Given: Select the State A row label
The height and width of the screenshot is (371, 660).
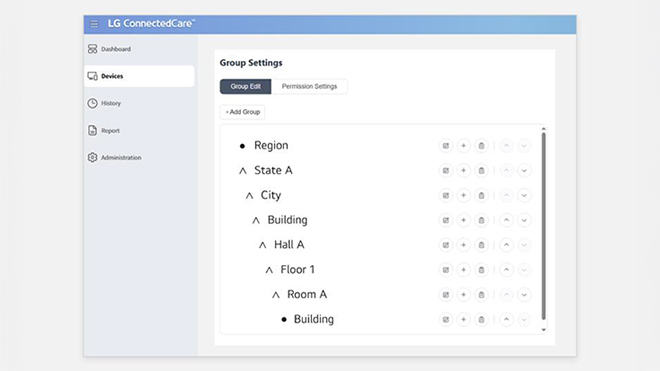Looking at the screenshot, I should [x=273, y=171].
